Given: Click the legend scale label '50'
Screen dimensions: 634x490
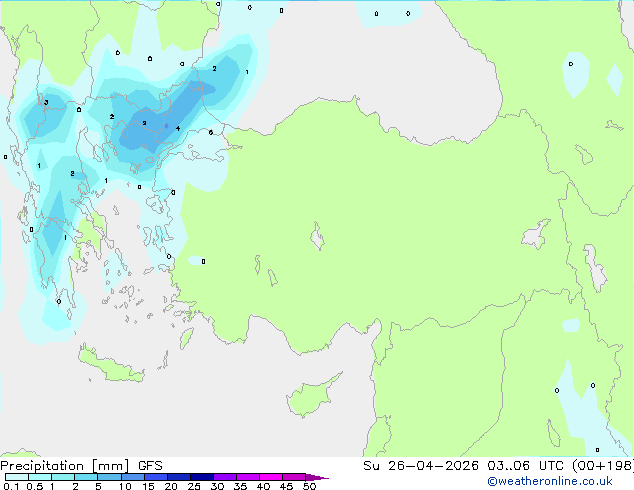Looking at the screenshot, I should click(x=309, y=486).
